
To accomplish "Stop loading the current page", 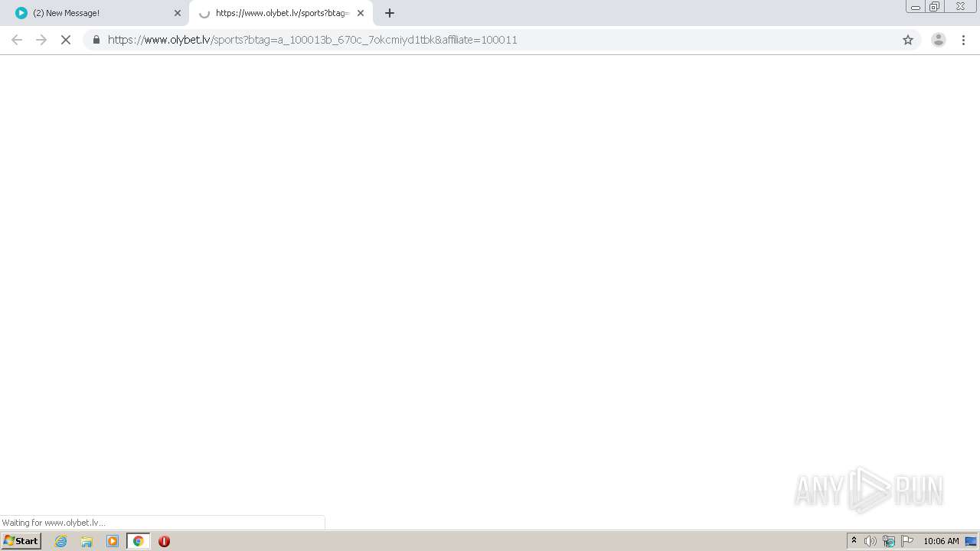I will 66,40.
